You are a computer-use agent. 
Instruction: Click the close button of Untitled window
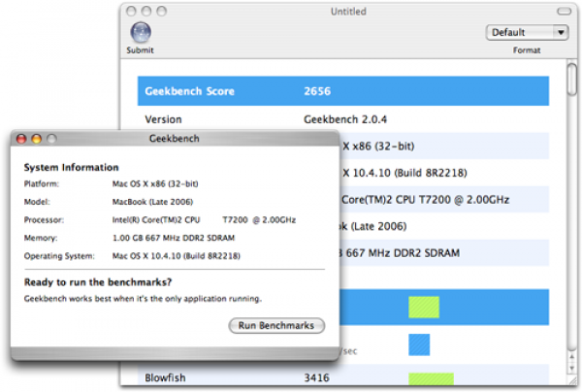click(131, 12)
